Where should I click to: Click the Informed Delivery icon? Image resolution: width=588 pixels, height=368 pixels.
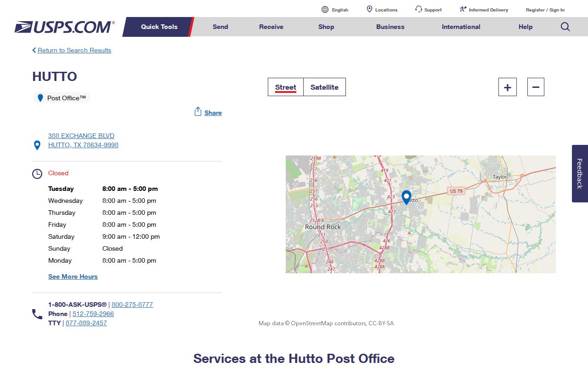[463, 9]
